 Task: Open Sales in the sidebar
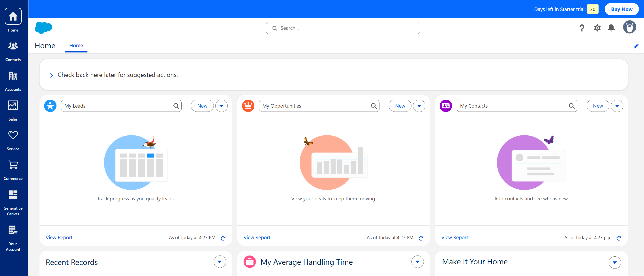(13, 111)
